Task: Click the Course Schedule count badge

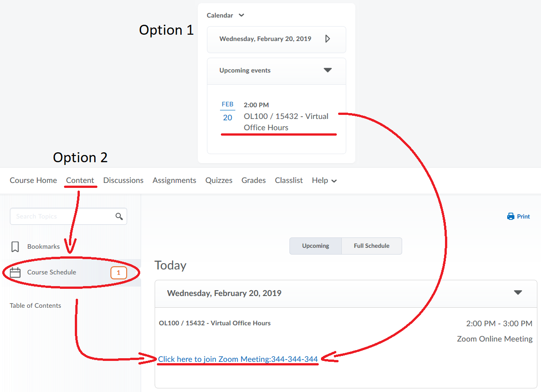Action: pyautogui.click(x=119, y=273)
